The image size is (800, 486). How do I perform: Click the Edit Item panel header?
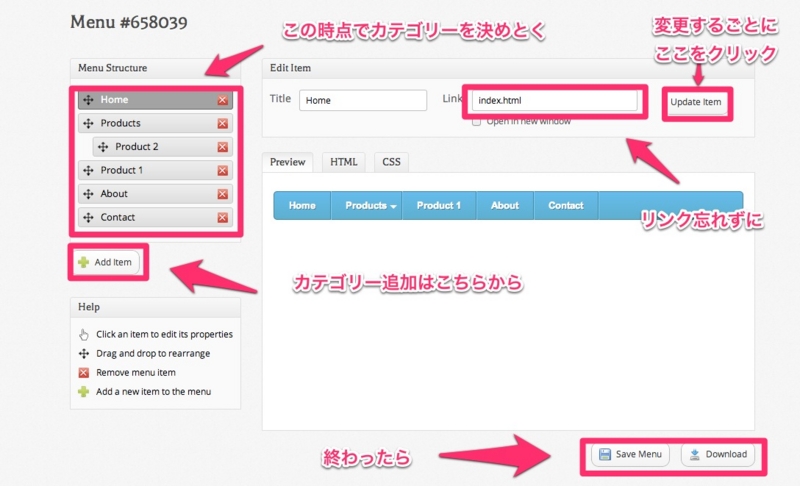coord(508,68)
